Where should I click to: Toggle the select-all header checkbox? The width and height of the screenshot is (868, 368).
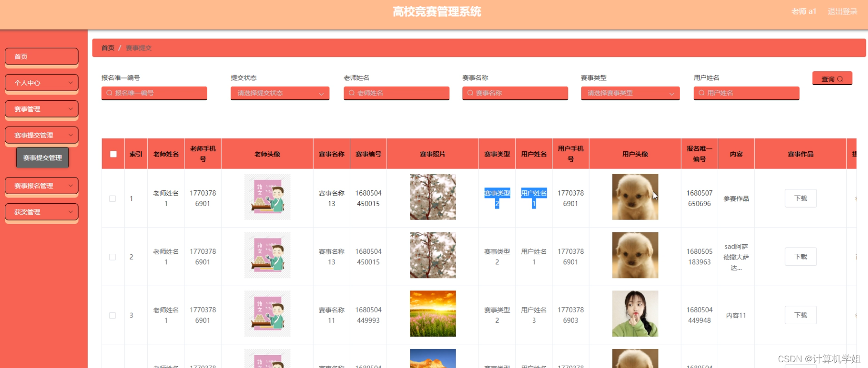[113, 154]
